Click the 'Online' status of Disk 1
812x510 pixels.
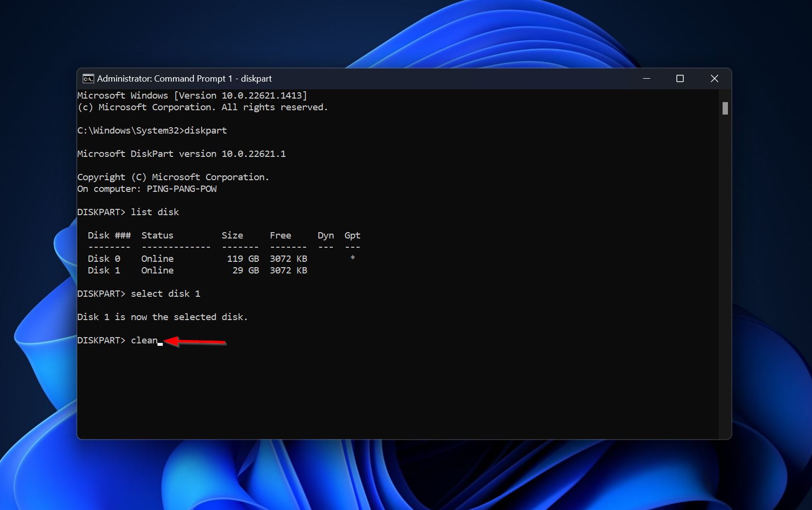[157, 271]
